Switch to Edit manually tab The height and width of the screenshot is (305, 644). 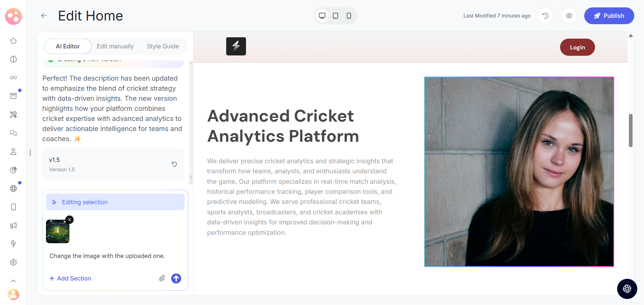click(115, 46)
